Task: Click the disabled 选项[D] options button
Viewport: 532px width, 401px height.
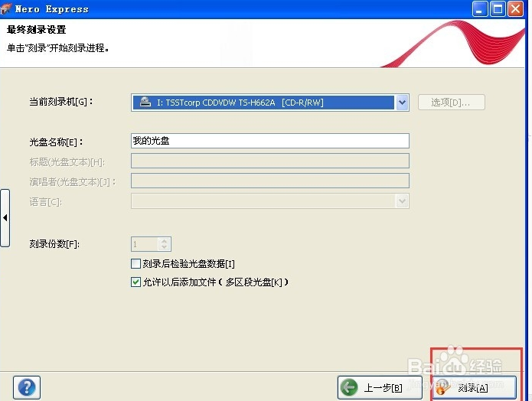Action: click(x=452, y=102)
